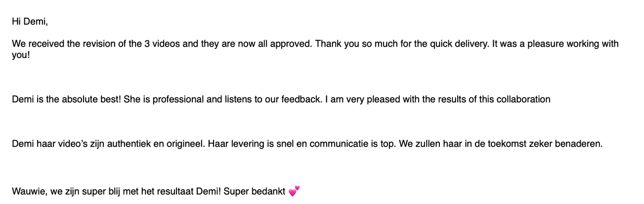
Task: Click the word 'benaderen' at the line end
Action: click(x=580, y=145)
